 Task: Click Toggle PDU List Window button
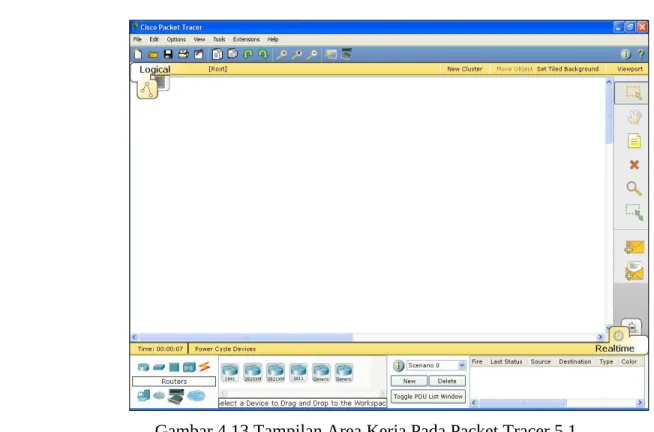(x=428, y=397)
